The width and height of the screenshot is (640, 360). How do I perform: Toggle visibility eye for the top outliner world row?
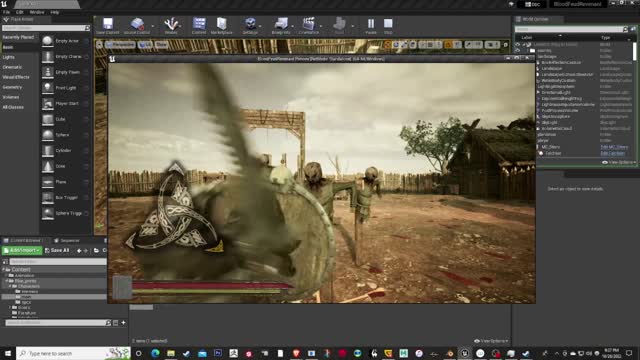point(518,44)
